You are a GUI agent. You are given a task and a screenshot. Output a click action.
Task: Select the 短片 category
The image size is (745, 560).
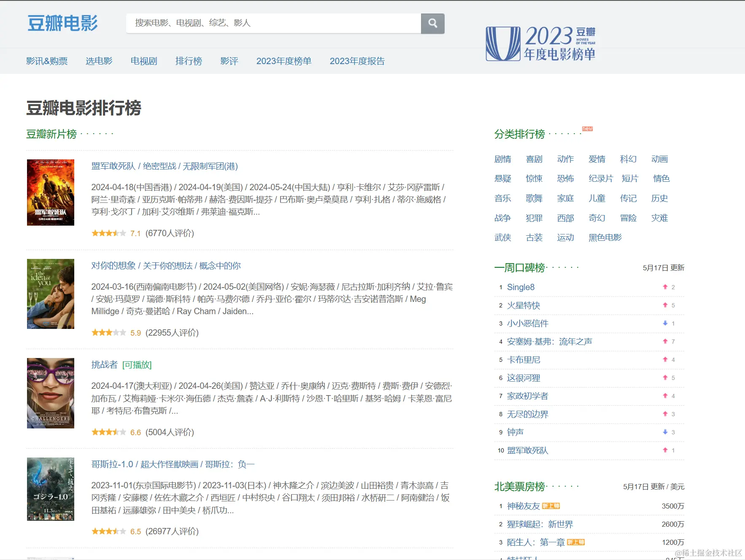630,179
